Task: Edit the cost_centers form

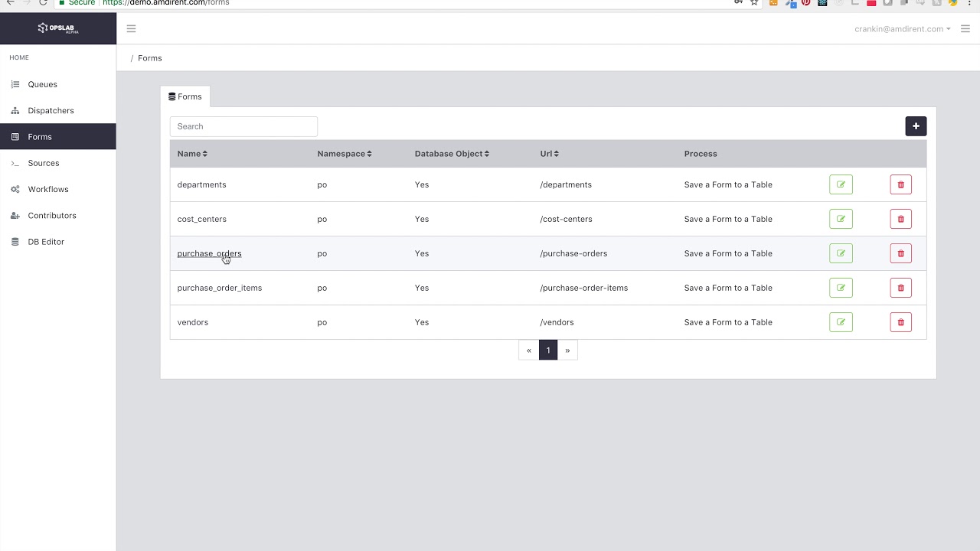Action: (x=841, y=219)
